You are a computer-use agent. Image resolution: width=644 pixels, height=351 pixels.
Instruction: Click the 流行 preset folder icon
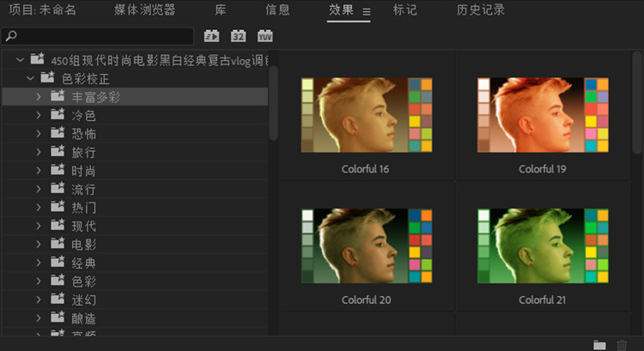point(58,189)
